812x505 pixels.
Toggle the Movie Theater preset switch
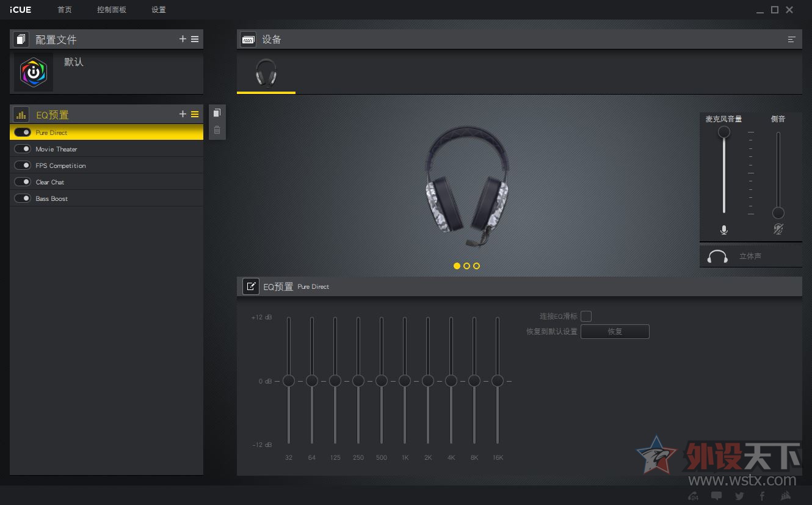23,149
